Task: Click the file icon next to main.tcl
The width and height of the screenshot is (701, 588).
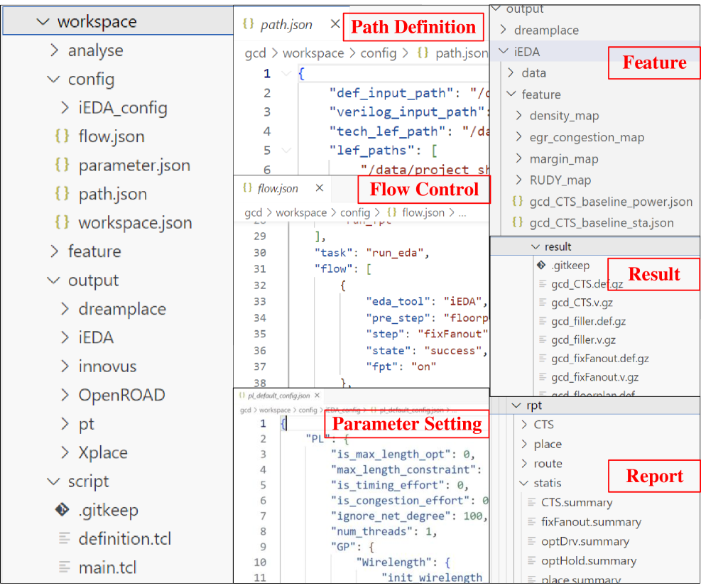Action: [x=65, y=567]
